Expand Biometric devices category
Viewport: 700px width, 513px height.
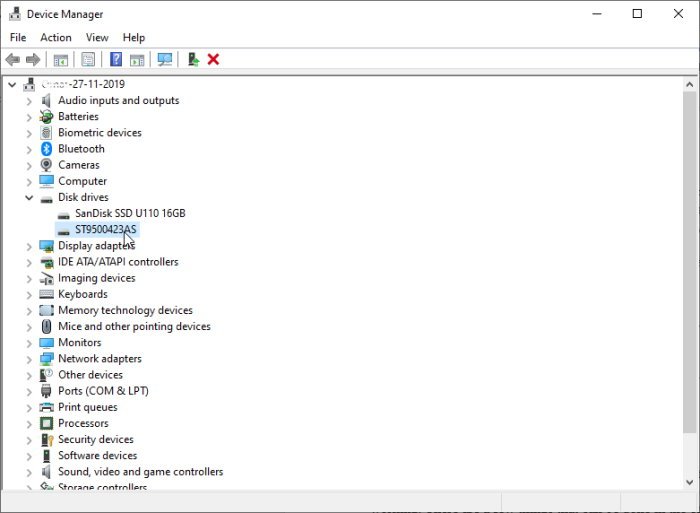[29, 133]
